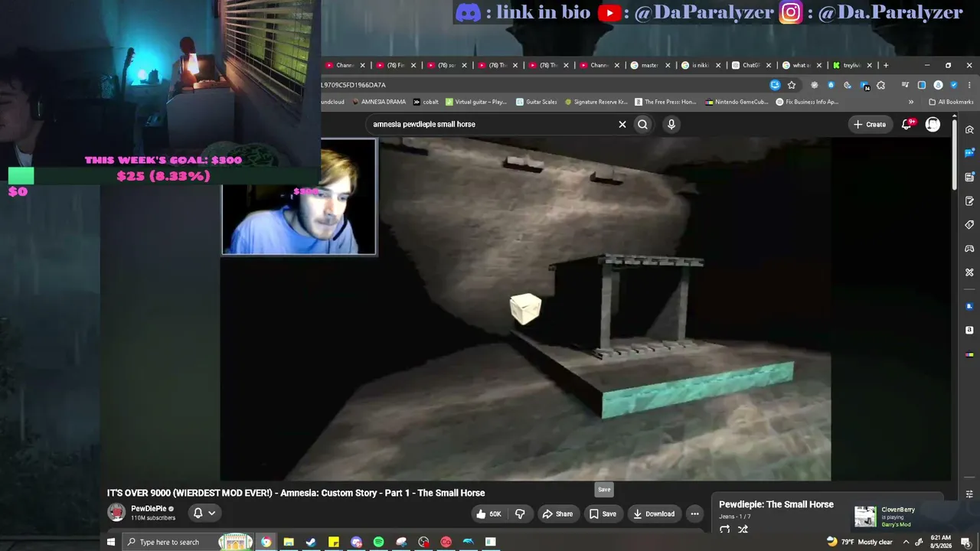Screen dimensions: 980x551
Task: Open the PewDiePie channel avatar
Action: 116,513
